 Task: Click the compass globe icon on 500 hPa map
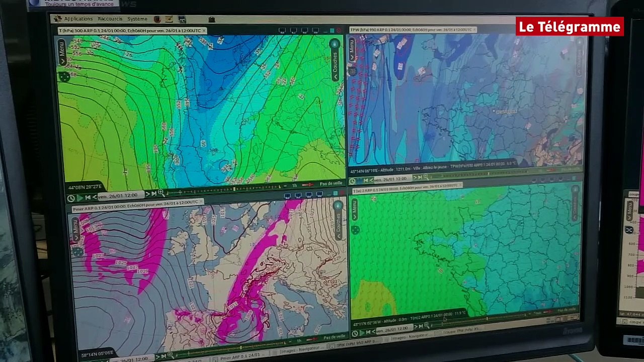pos(64,76)
